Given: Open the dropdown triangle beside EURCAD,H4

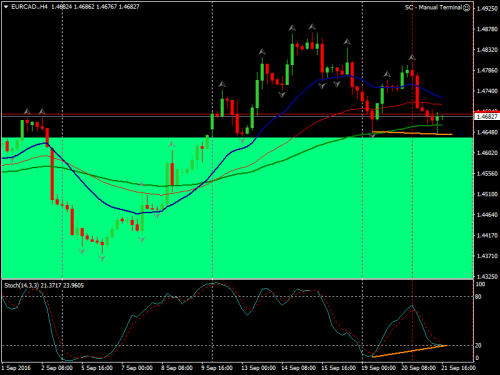Looking at the screenshot, I should 6,7.
